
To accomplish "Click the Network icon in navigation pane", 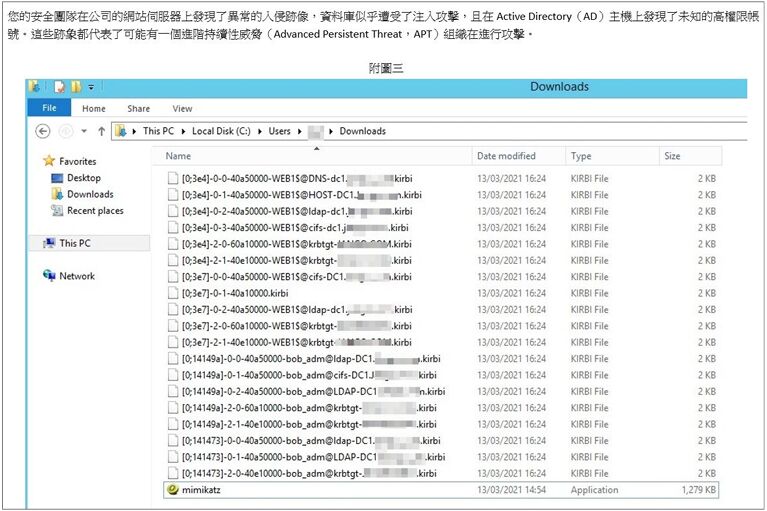I will pos(49,276).
